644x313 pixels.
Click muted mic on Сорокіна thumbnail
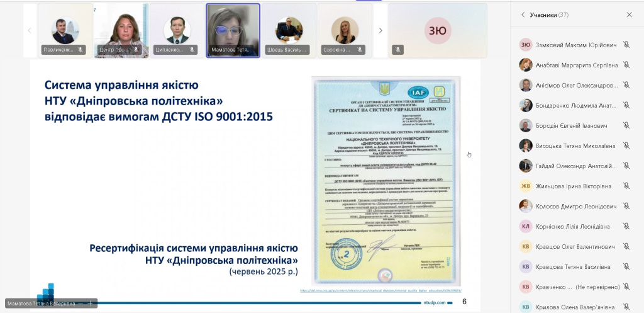pyautogui.click(x=359, y=50)
